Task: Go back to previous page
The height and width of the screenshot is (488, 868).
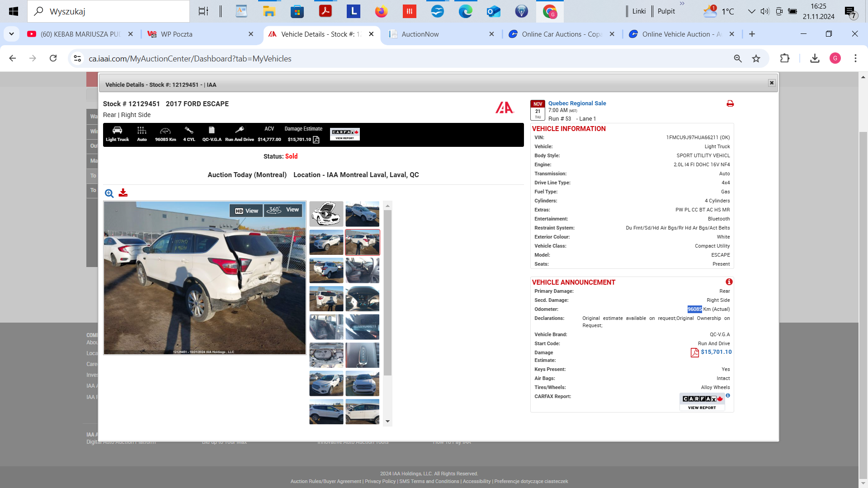Action: (13, 58)
